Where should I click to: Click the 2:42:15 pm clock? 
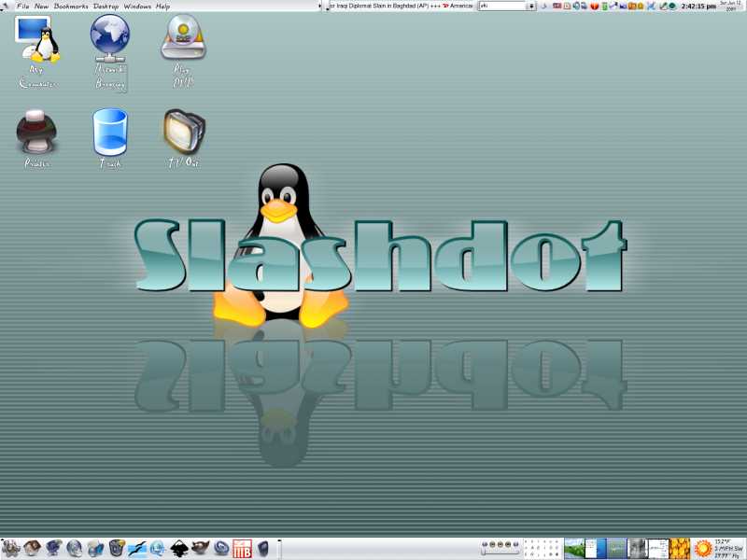coord(698,7)
